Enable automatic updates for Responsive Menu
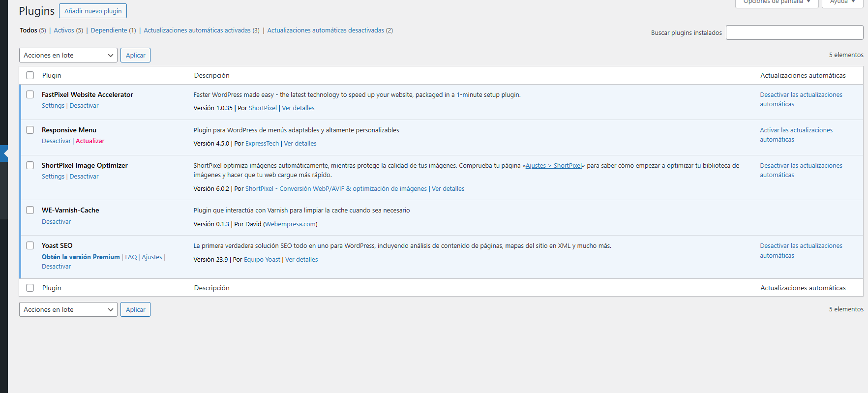The width and height of the screenshot is (868, 393). [796, 135]
